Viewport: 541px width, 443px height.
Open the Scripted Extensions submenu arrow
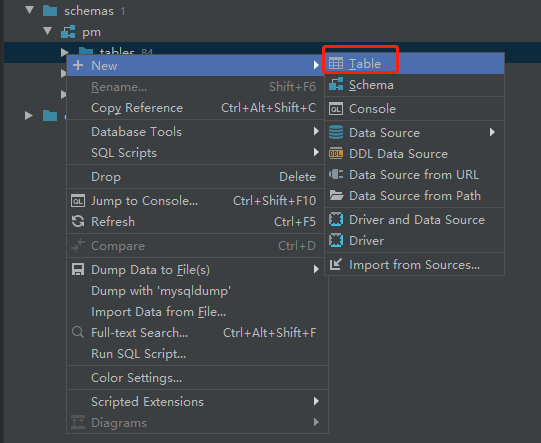(x=316, y=401)
